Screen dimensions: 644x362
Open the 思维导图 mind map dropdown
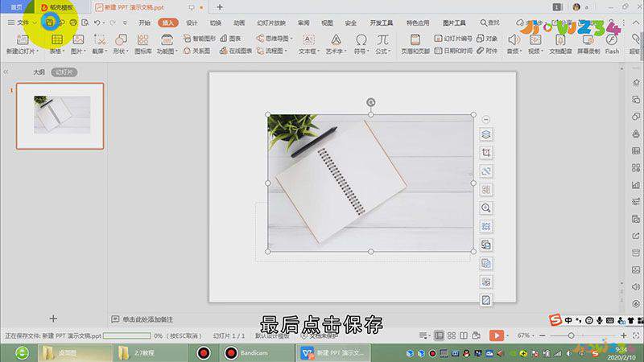point(275,39)
